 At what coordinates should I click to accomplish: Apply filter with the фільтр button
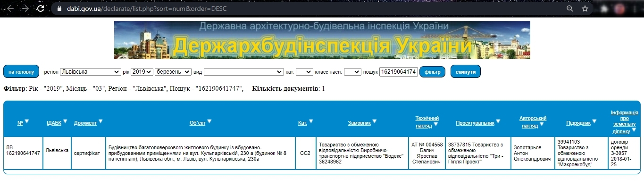(x=432, y=72)
